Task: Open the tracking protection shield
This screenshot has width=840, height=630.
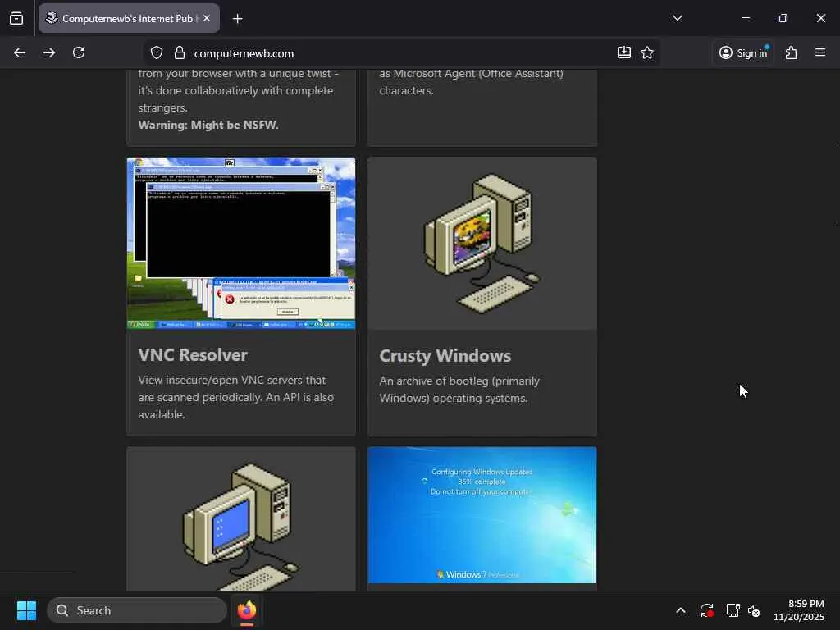Action: pyautogui.click(x=157, y=52)
